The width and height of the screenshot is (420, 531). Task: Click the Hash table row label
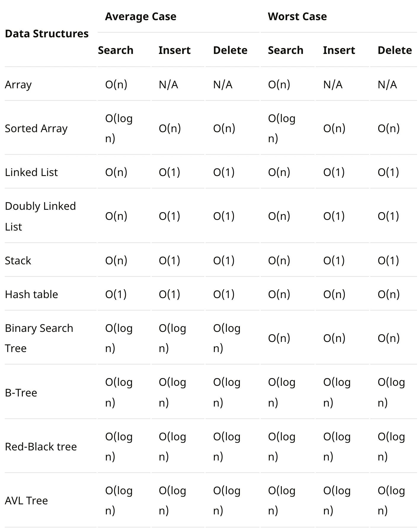[31, 295]
